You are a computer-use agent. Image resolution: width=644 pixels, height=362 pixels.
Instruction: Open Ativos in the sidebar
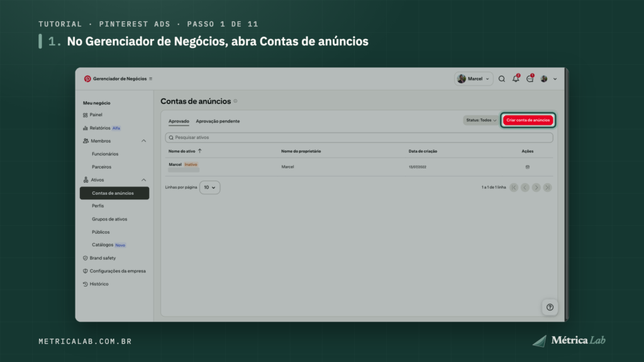tap(97, 180)
